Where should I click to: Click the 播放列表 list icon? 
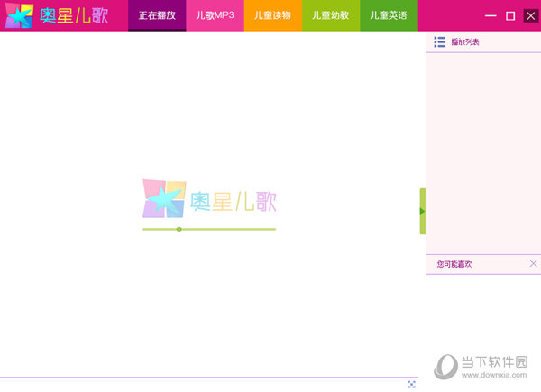click(x=440, y=42)
